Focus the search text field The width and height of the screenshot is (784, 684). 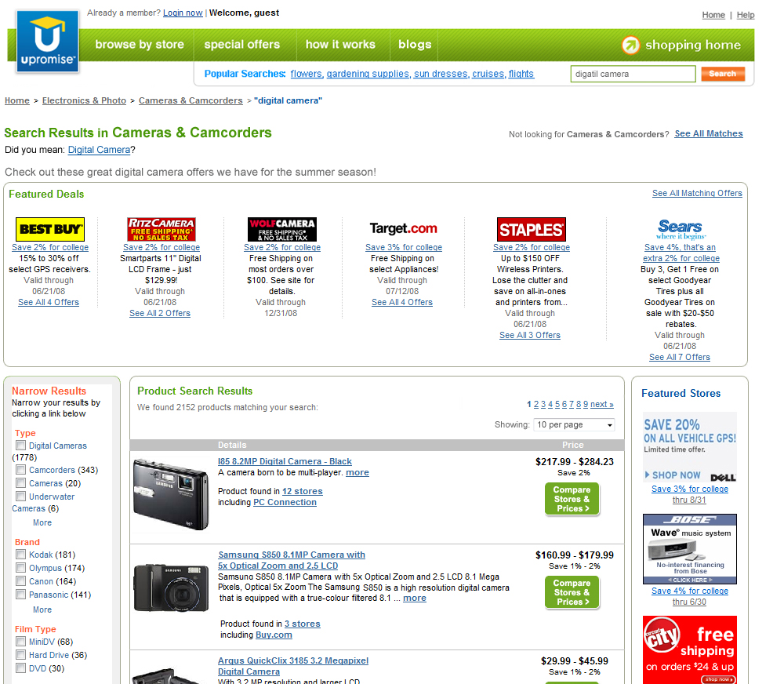(633, 74)
